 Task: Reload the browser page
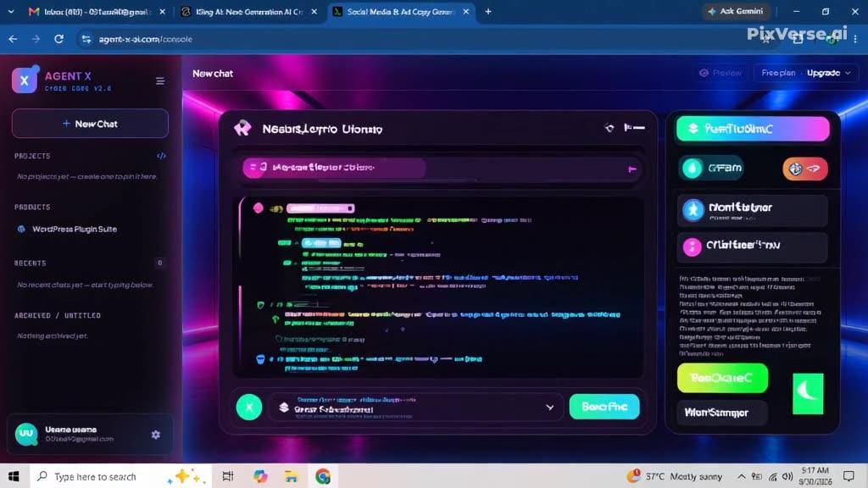click(x=58, y=39)
